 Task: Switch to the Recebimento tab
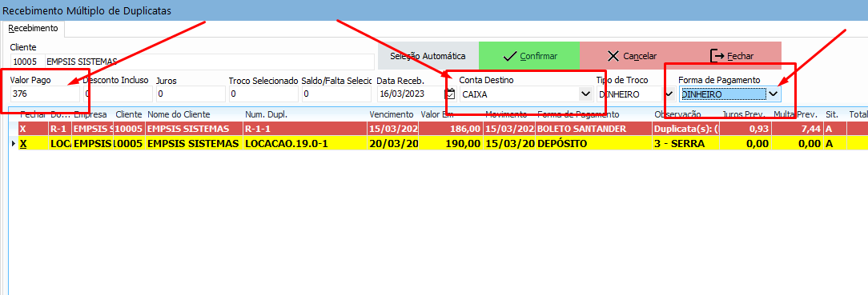33,28
